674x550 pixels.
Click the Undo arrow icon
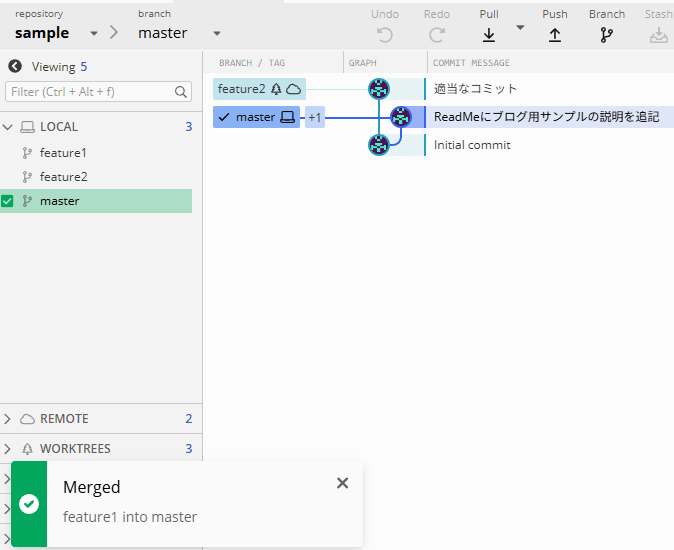point(385,35)
